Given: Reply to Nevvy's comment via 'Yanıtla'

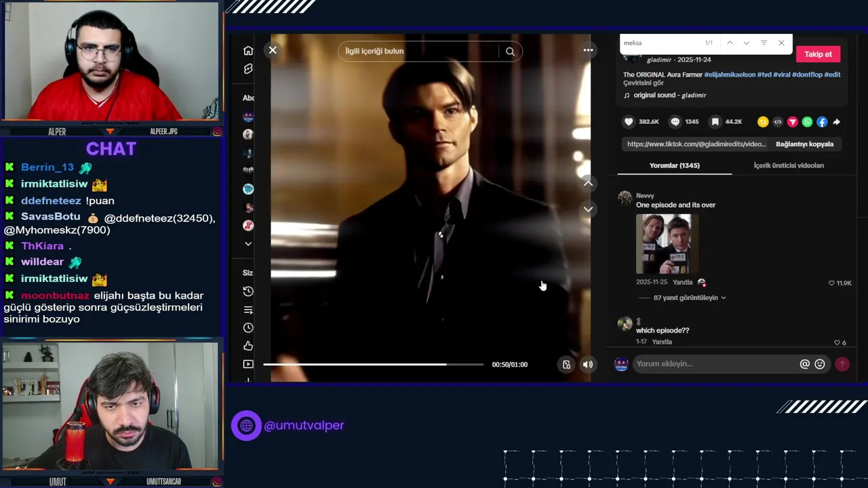Looking at the screenshot, I should (682, 282).
